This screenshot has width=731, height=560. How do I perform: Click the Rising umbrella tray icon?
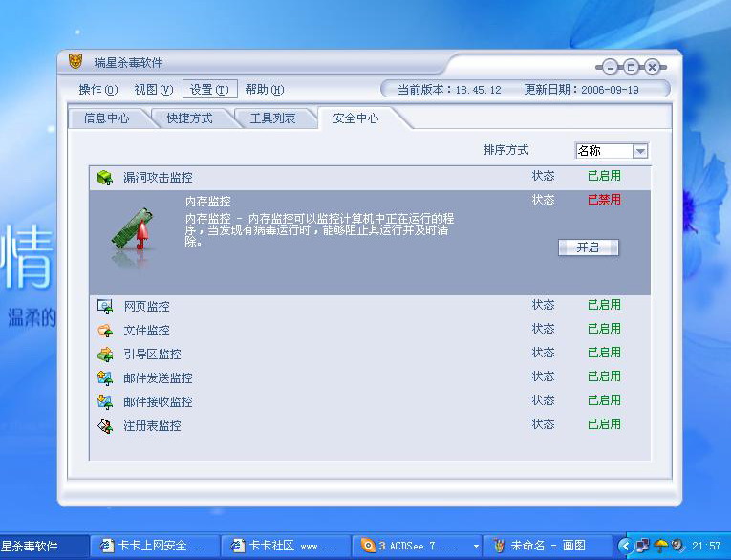click(x=660, y=546)
